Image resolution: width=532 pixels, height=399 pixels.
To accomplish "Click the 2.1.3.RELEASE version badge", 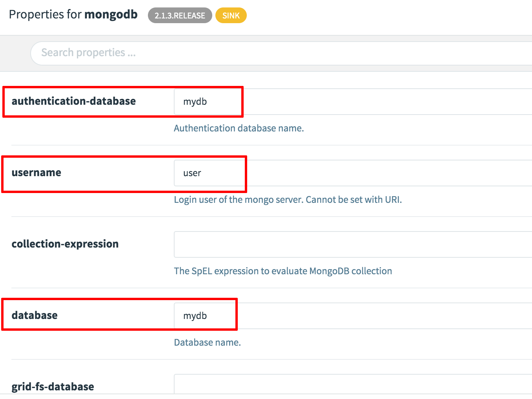I will (x=180, y=16).
